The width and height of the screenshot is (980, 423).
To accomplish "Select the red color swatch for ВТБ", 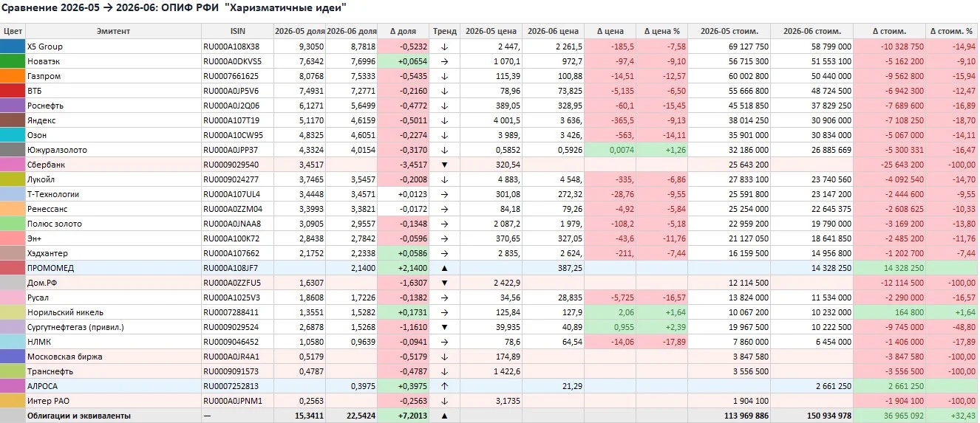I will tap(13, 91).
